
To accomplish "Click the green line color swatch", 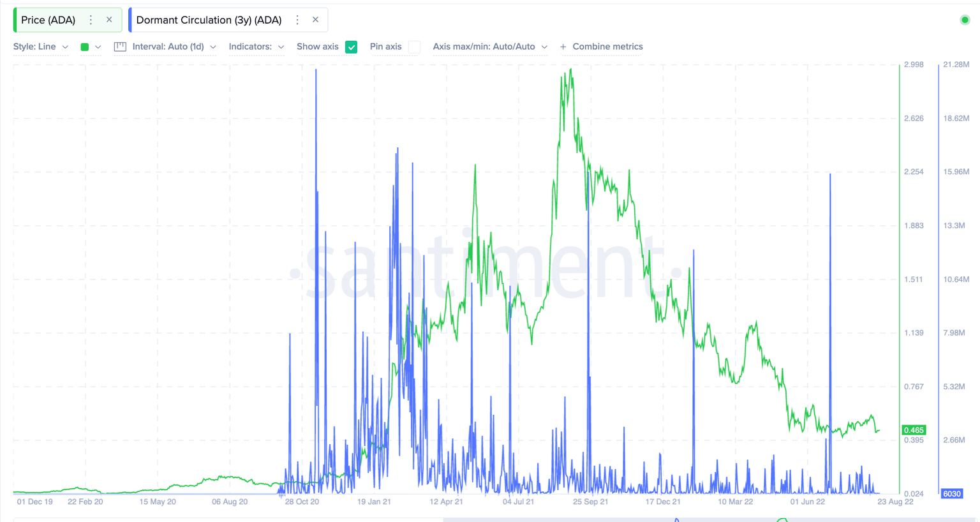I will (85, 47).
